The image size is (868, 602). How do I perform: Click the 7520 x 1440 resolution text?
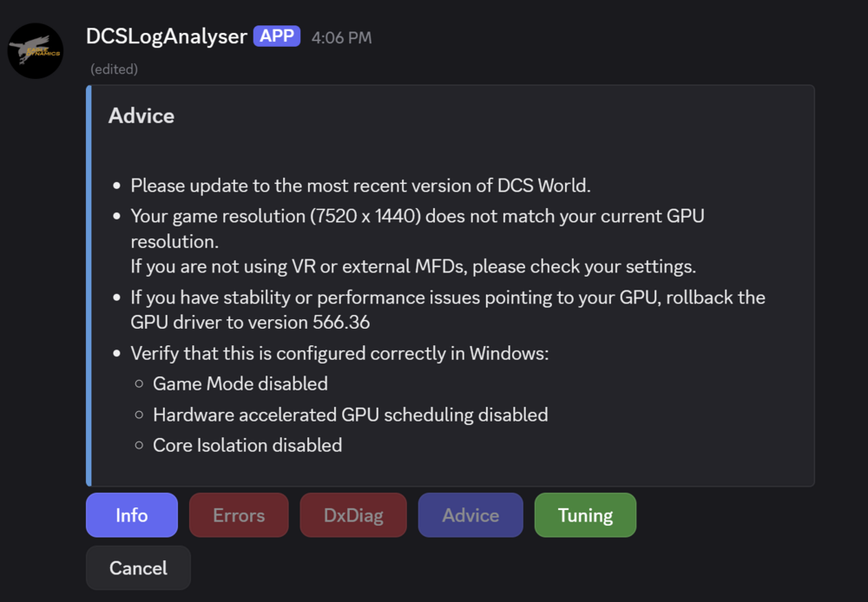click(365, 216)
